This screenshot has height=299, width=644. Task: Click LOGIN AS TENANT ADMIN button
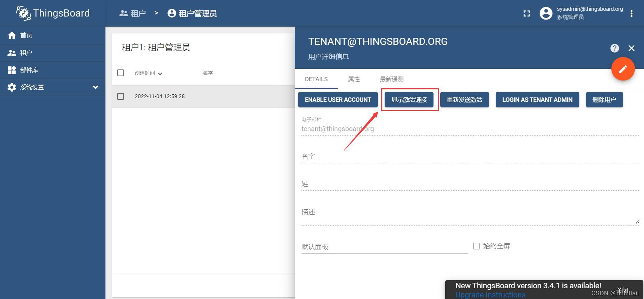coord(537,100)
